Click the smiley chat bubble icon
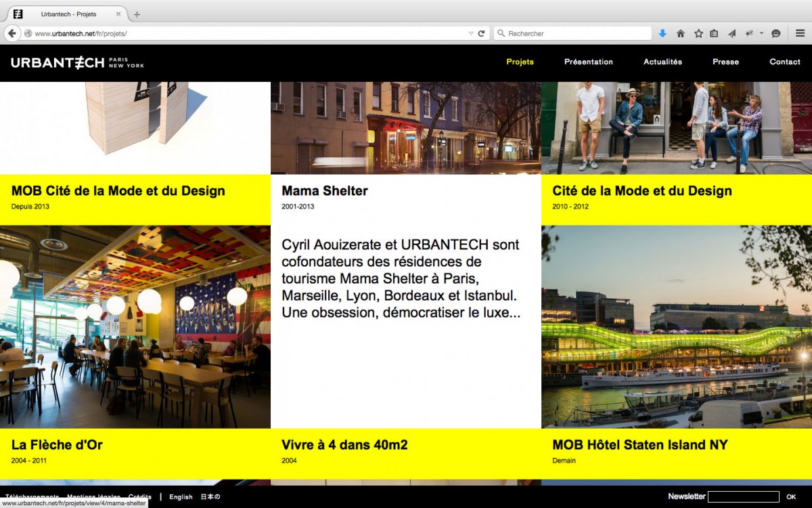 (x=775, y=33)
